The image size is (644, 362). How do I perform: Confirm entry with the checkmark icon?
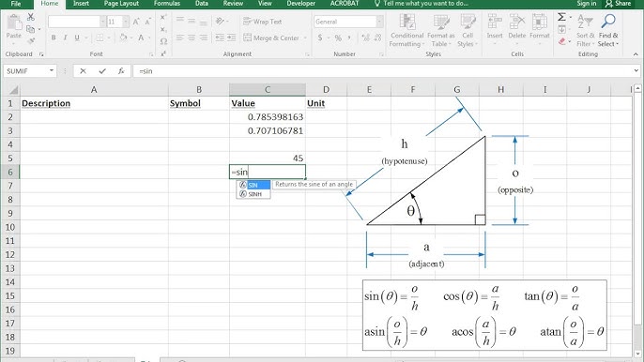pos(102,71)
